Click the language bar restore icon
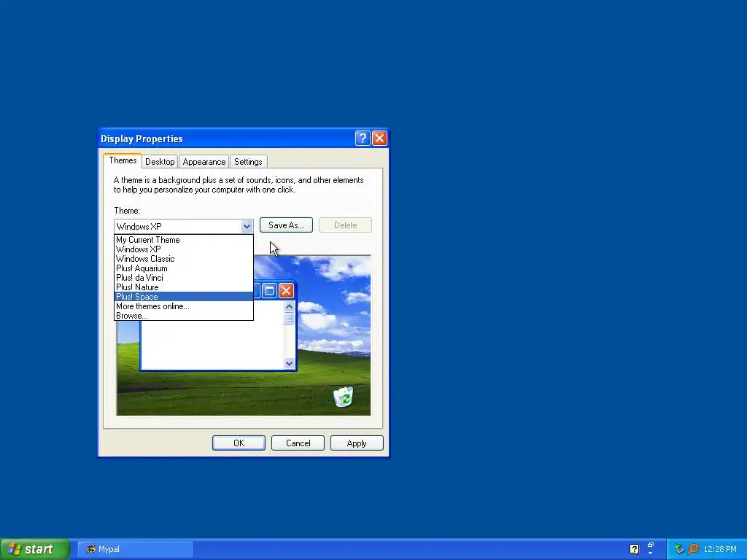 (651, 545)
